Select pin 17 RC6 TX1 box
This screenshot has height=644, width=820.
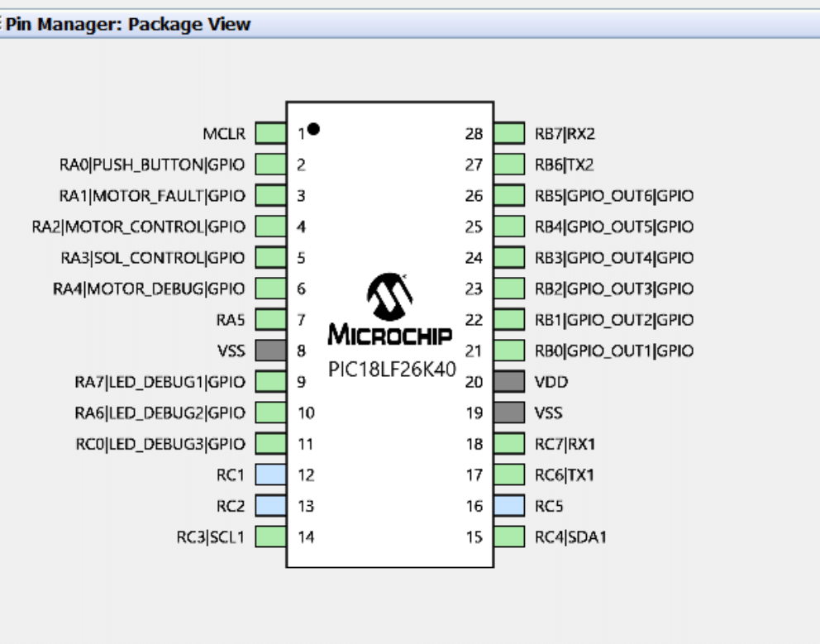tap(509, 475)
